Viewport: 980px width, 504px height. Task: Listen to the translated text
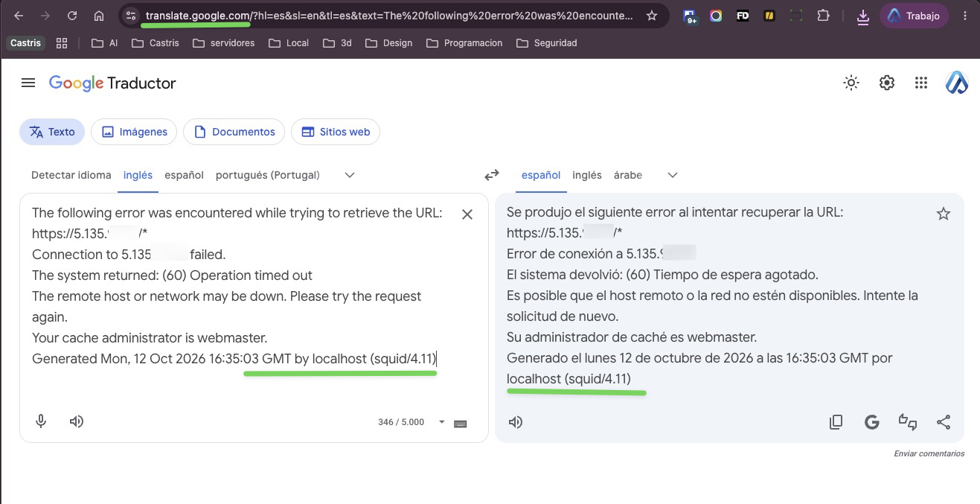515,422
